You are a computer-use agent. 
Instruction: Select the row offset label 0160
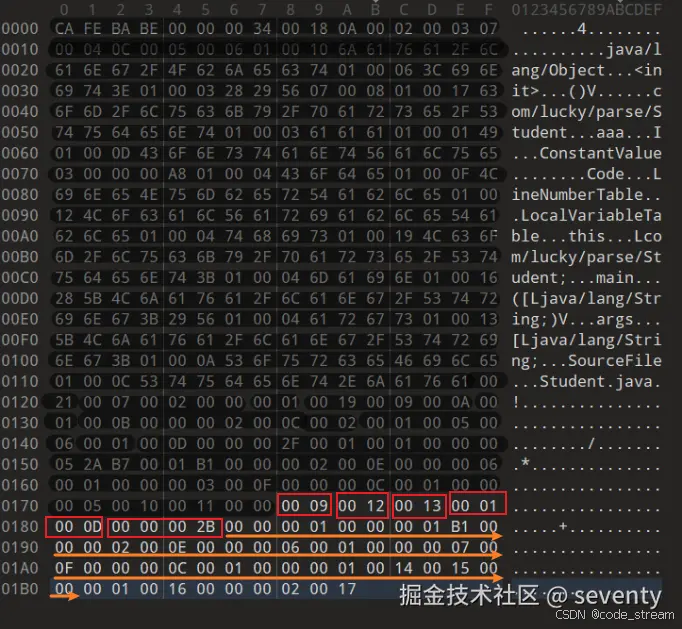(20, 485)
